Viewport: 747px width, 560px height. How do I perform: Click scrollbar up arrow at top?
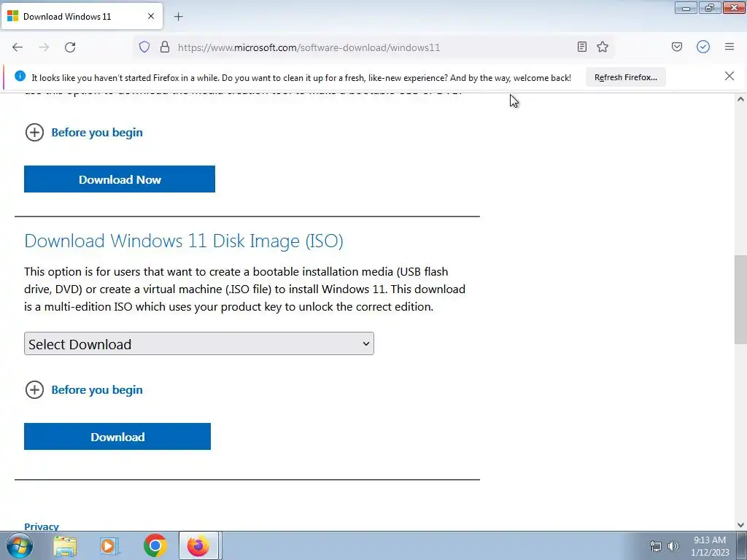(740, 99)
